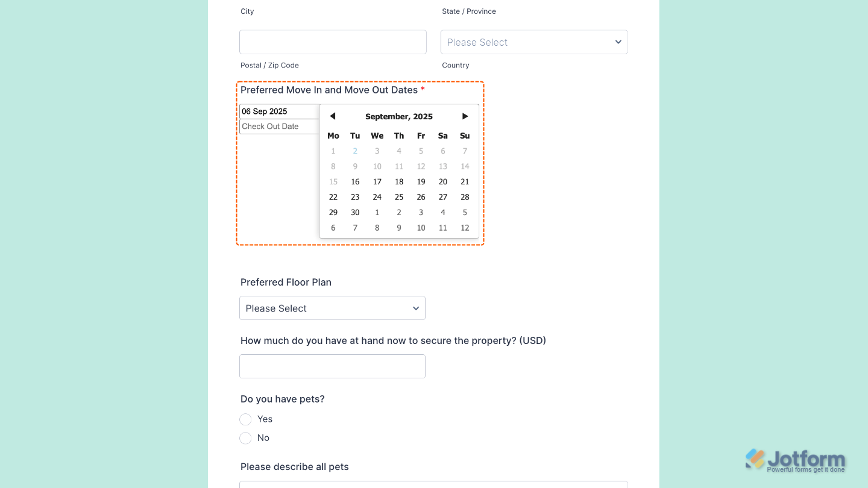This screenshot has width=868, height=488.
Task: Click the highlighted date 2 in calendar
Action: click(x=355, y=151)
